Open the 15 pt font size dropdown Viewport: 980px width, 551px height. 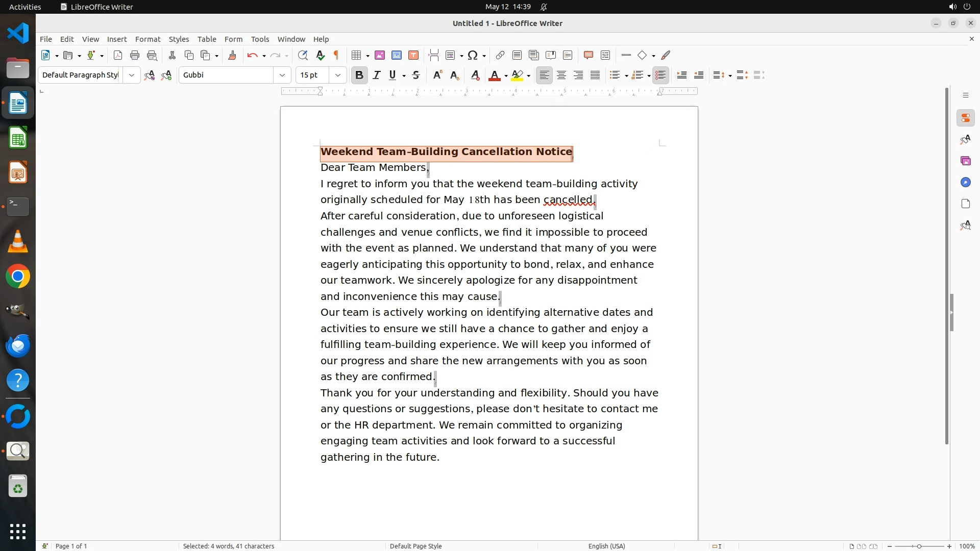coord(337,75)
